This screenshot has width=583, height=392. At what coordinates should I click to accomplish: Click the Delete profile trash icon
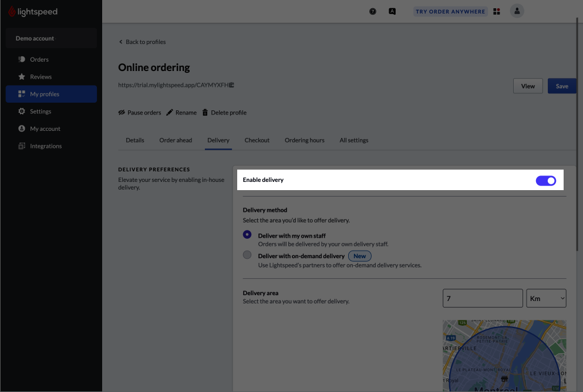[205, 113]
